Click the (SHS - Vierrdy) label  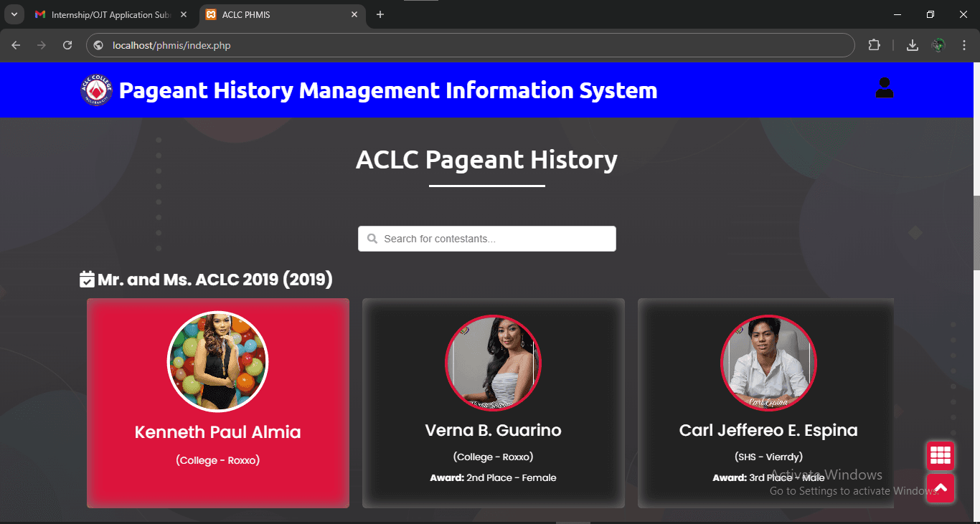coord(768,457)
